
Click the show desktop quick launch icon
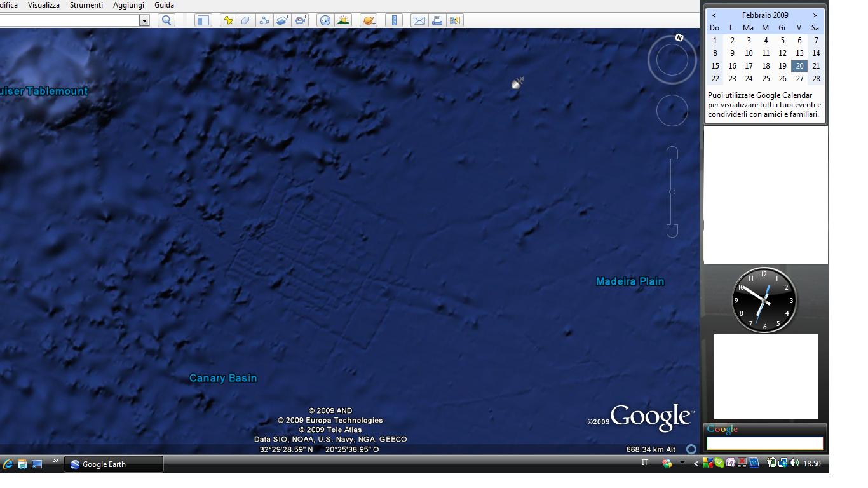(37, 464)
